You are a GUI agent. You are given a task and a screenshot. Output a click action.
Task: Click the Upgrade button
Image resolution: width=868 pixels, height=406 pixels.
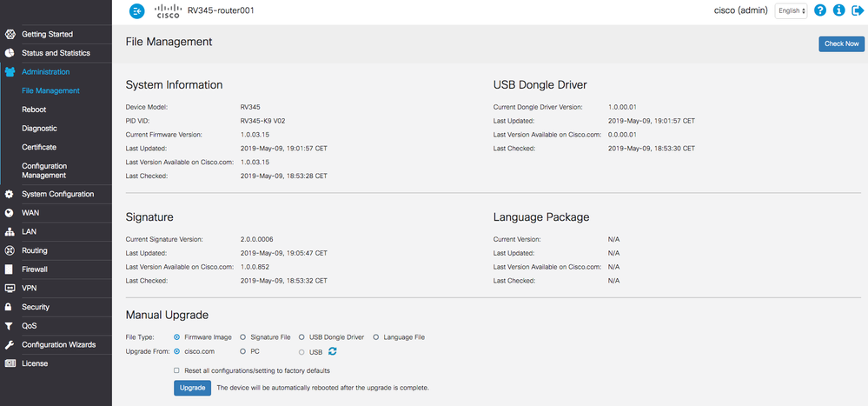click(x=193, y=388)
